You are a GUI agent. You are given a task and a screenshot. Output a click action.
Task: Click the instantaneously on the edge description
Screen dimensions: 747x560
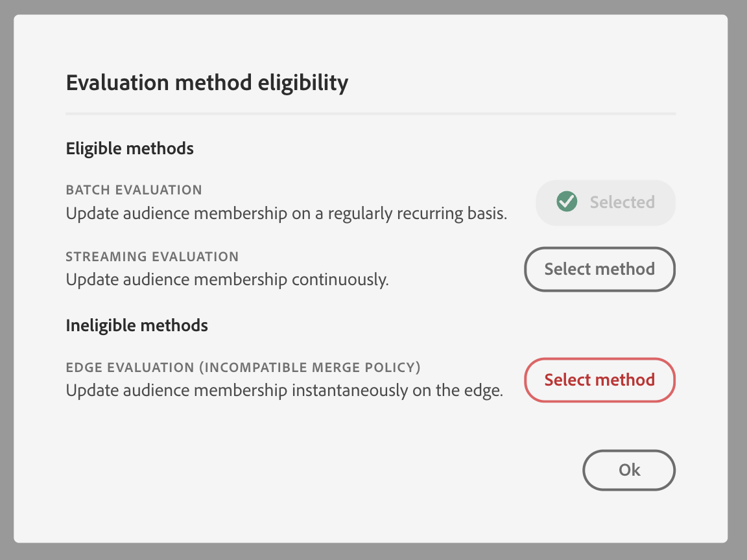pyautogui.click(x=285, y=391)
